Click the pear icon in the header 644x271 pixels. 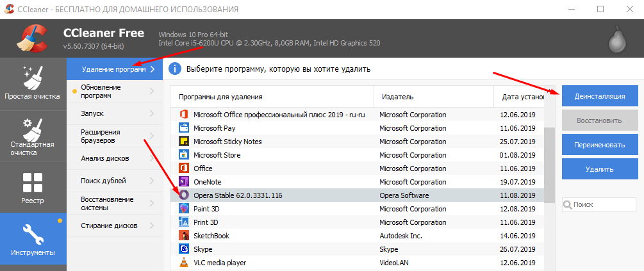(618, 40)
